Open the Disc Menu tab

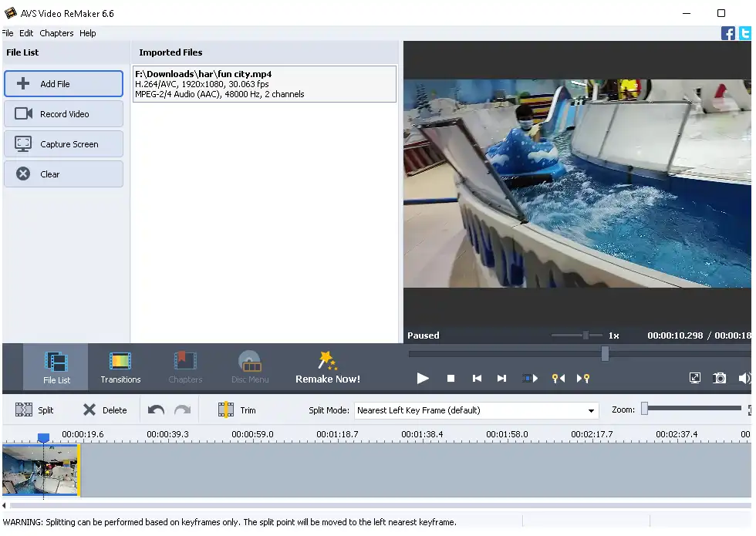(x=250, y=368)
